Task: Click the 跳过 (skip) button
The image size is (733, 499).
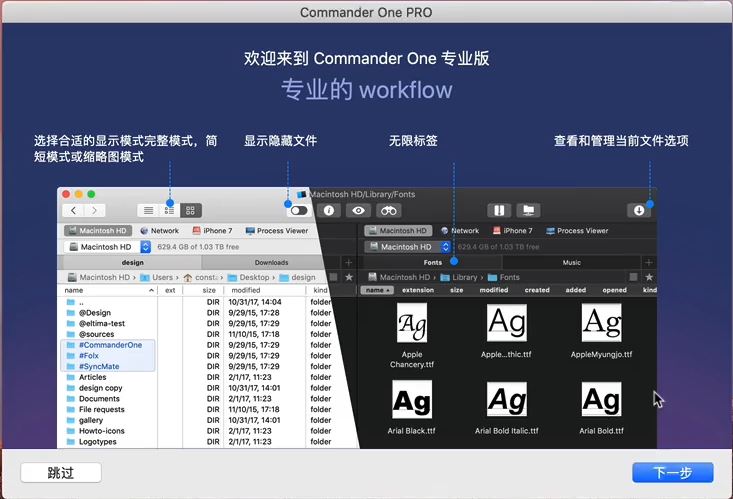Action: pyautogui.click(x=61, y=473)
